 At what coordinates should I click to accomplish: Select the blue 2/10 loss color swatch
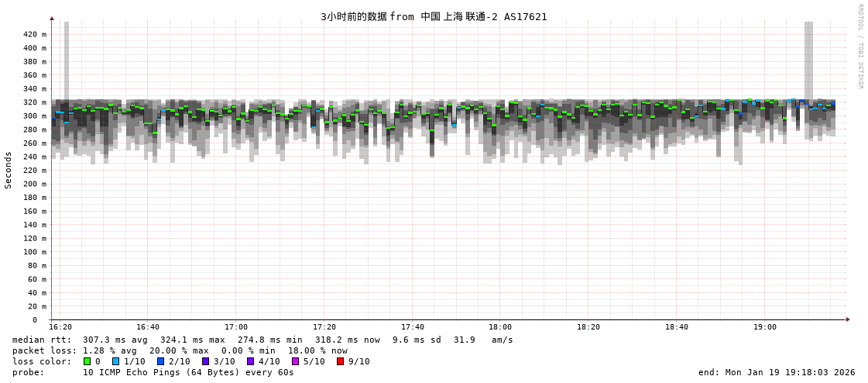(160, 361)
